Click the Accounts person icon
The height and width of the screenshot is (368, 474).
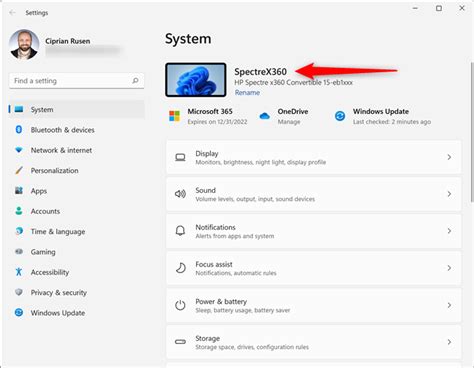[19, 211]
